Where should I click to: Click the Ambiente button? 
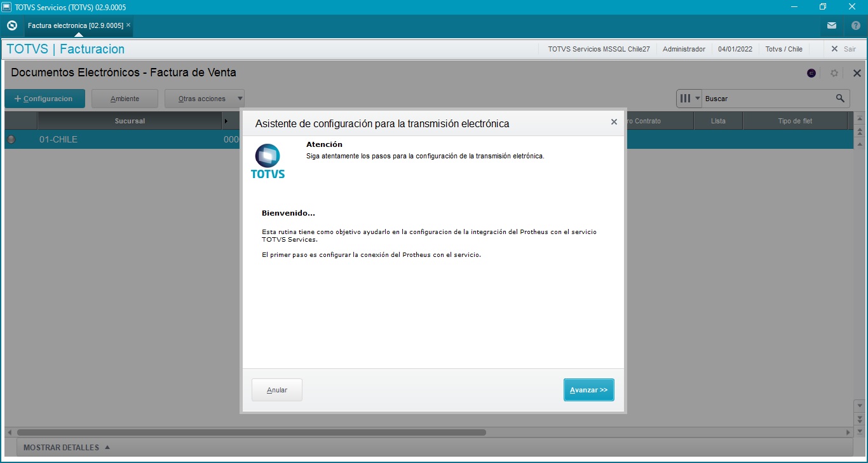[125, 99]
